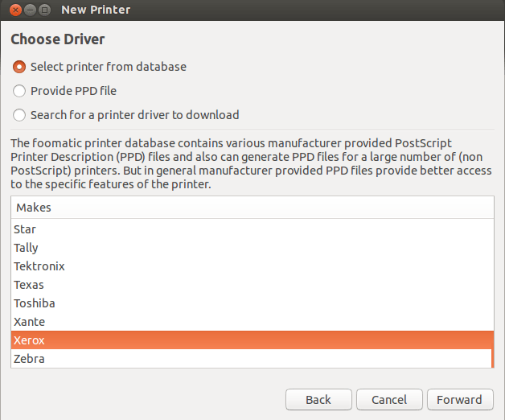Viewport: 505px width, 420px height.
Task: Pick Xante from makes list
Action: click(x=251, y=322)
